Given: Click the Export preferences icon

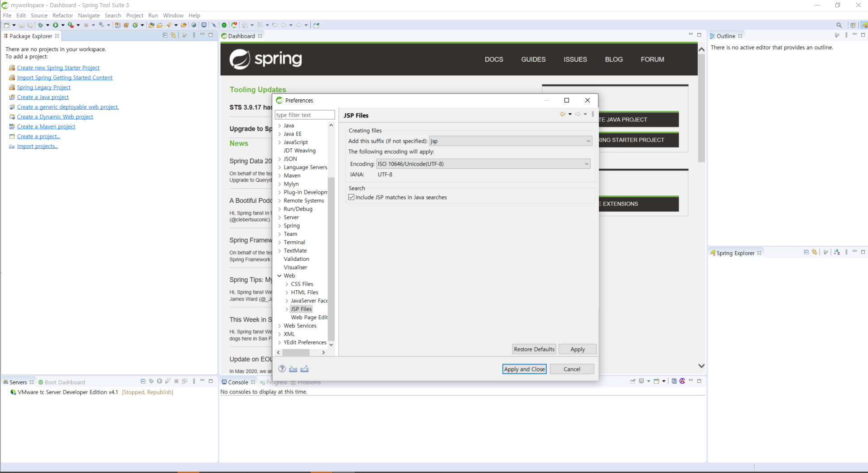Looking at the screenshot, I should pos(304,369).
